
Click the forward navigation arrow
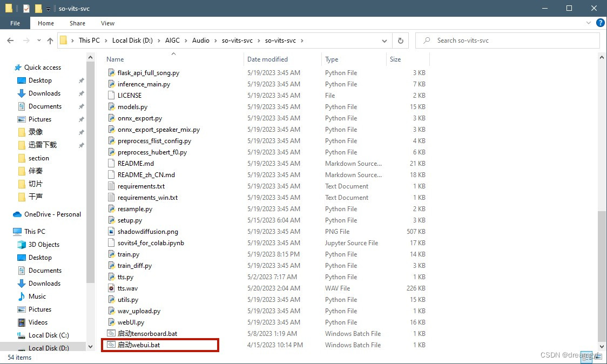26,41
